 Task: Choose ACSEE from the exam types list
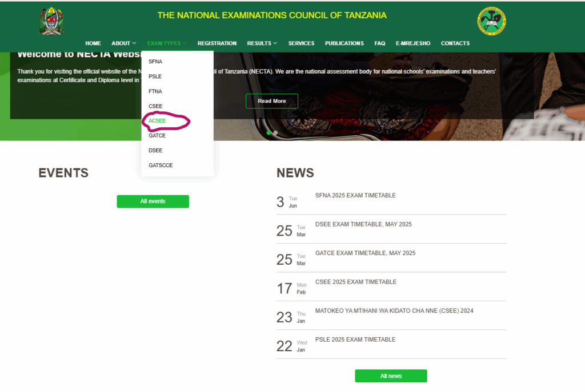click(157, 121)
